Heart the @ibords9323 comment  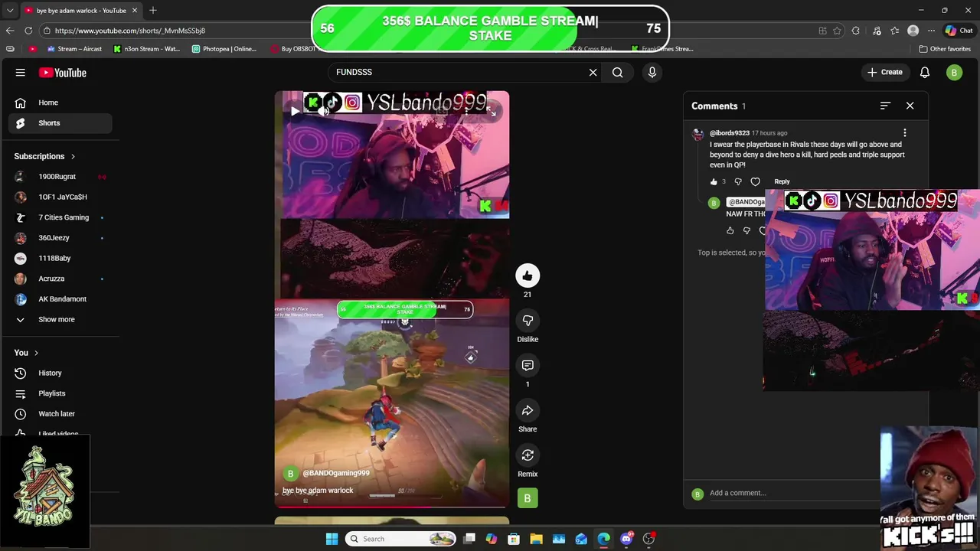point(756,181)
